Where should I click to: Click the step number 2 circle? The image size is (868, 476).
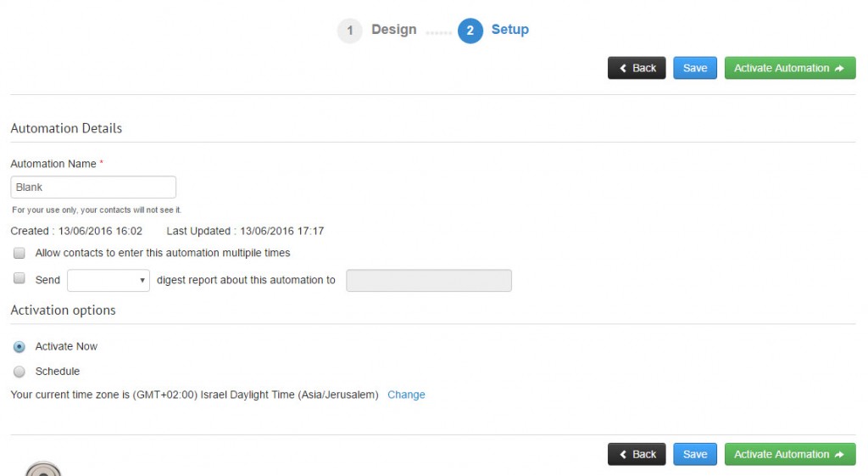coord(470,31)
